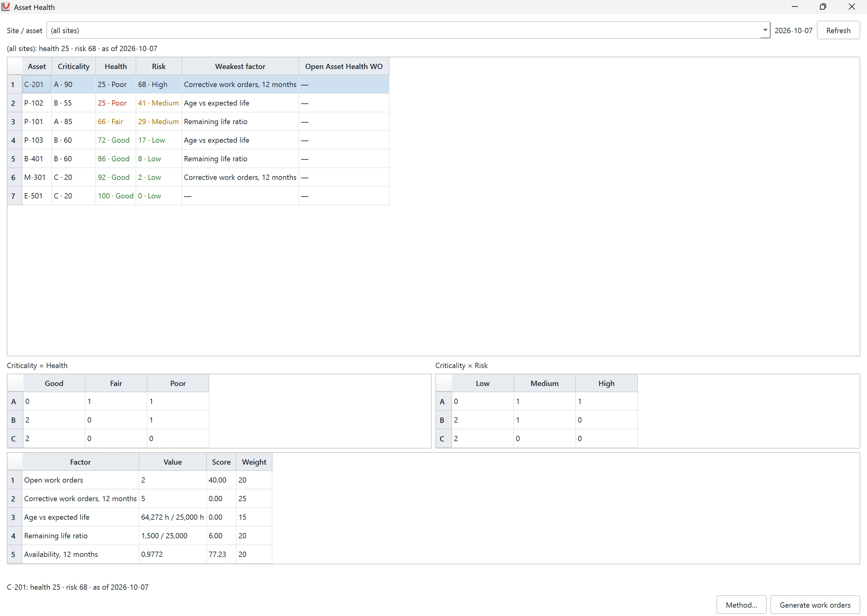Click the '100 · Good' health cell

pos(116,196)
